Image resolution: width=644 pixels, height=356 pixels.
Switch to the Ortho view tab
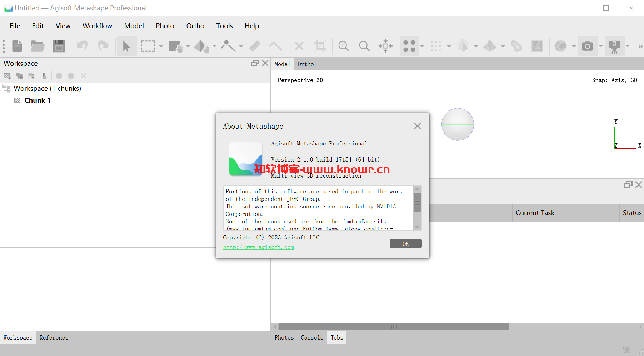(x=305, y=64)
